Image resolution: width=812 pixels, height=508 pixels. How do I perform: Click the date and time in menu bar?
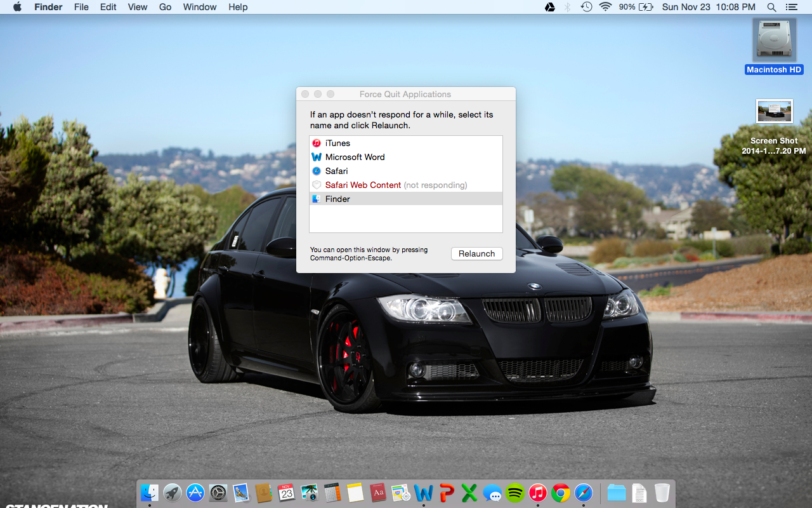pyautogui.click(x=709, y=7)
